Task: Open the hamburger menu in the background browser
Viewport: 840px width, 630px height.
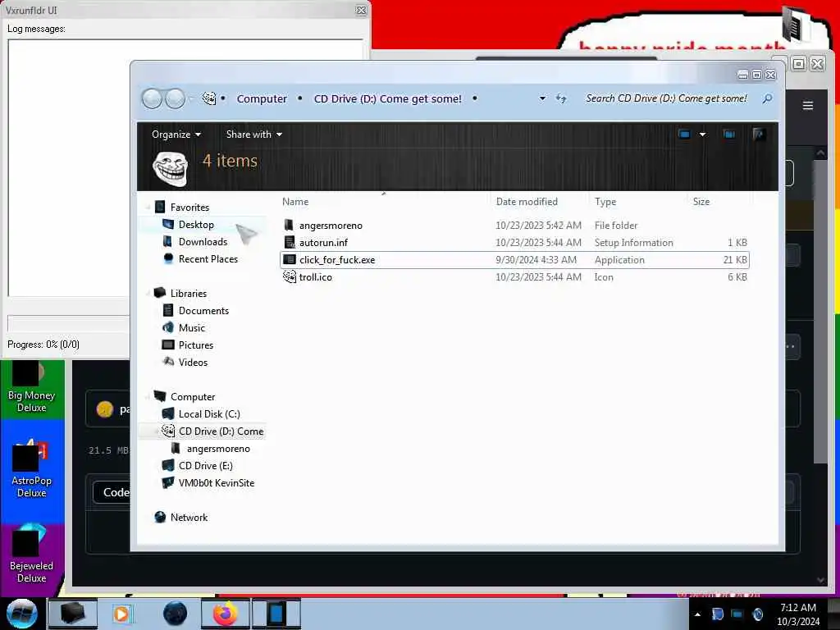Action: pyautogui.click(x=808, y=106)
